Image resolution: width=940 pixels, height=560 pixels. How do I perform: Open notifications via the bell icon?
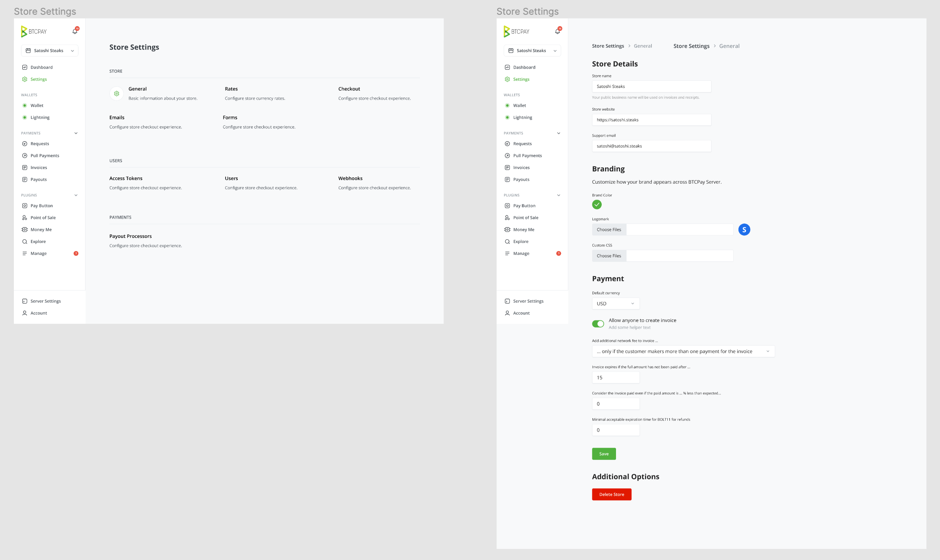(x=74, y=31)
